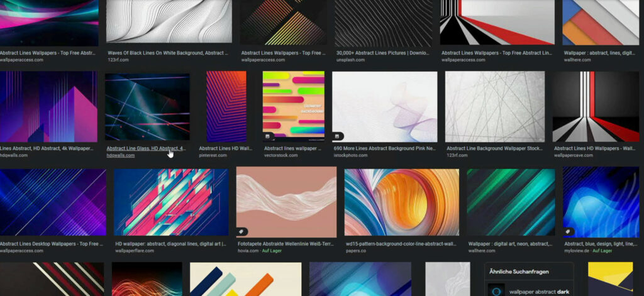This screenshot has height=296, width=644.
Task: Click the licensable badge on the vectorstock image
Action: 267,136
